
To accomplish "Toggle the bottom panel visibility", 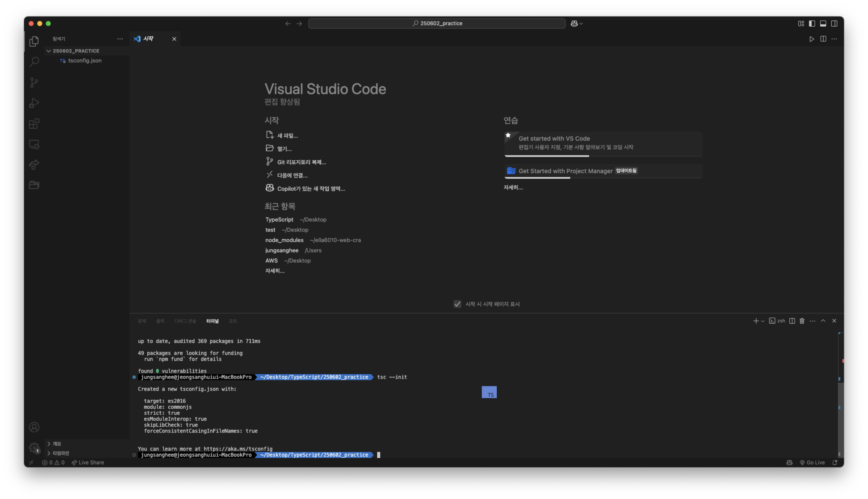I will (823, 24).
